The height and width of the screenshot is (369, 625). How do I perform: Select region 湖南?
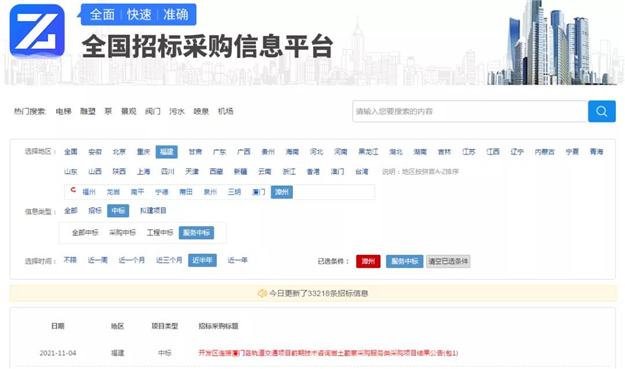pos(420,152)
